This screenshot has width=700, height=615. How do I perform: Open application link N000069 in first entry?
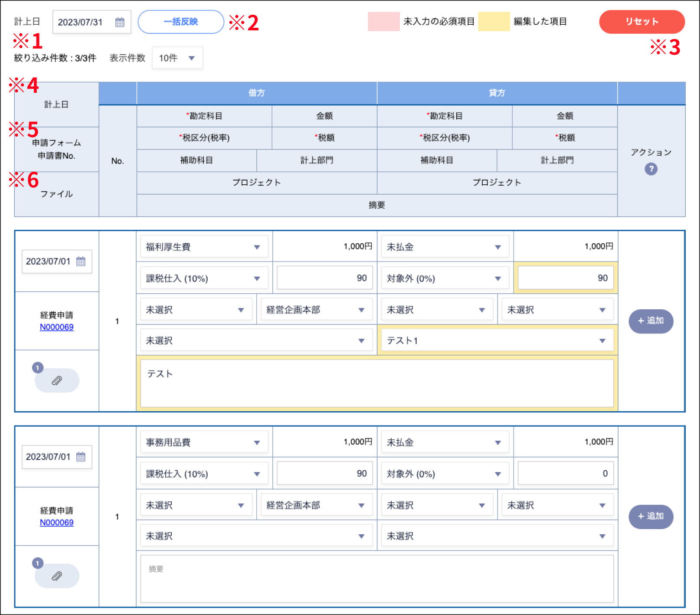tap(57, 327)
